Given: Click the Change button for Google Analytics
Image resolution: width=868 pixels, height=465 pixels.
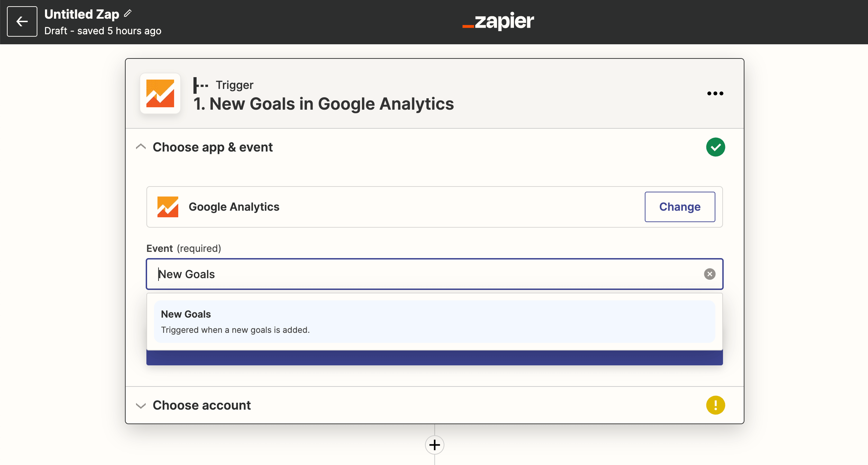Looking at the screenshot, I should point(679,207).
